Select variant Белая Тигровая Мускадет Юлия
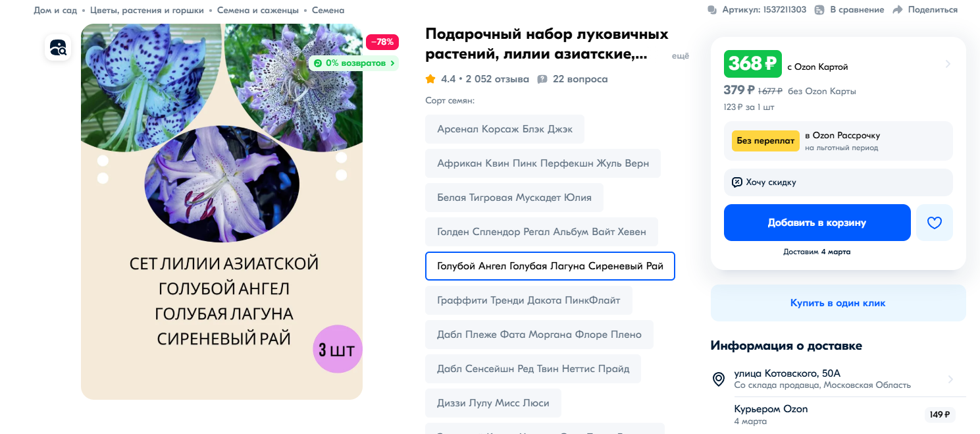The width and height of the screenshot is (980, 434). [514, 198]
